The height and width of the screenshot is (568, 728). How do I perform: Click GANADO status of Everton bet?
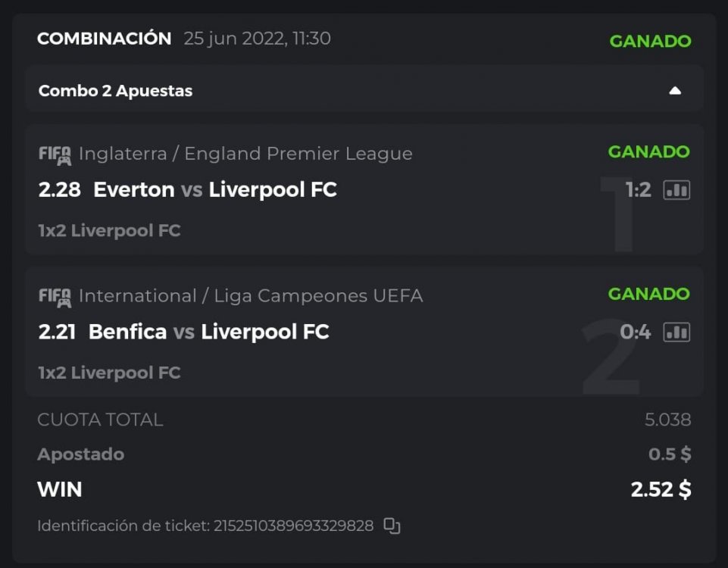(648, 151)
